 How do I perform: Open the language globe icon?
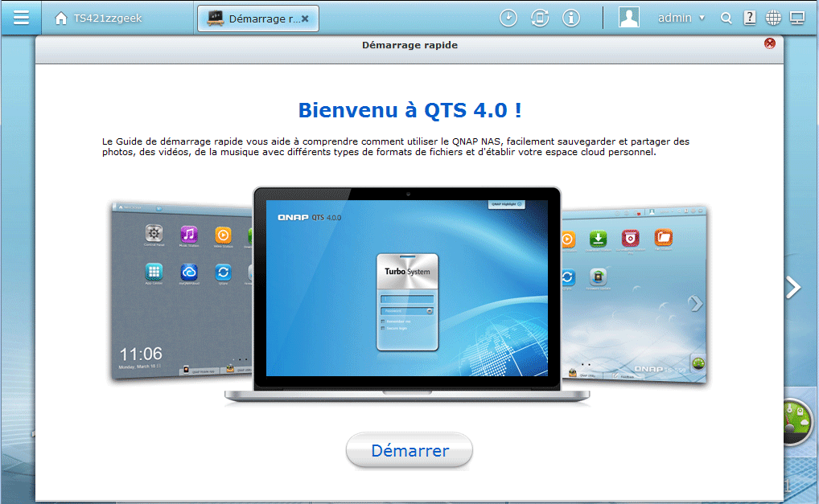[773, 18]
